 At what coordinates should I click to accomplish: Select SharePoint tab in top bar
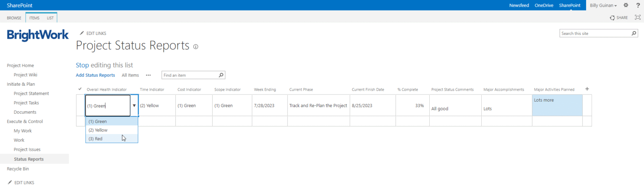pos(569,5)
